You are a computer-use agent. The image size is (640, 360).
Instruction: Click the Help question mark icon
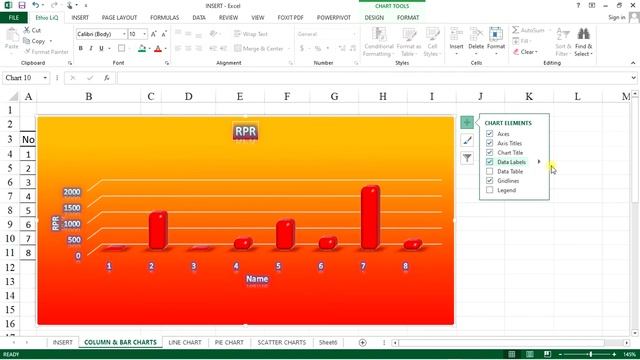click(x=578, y=6)
